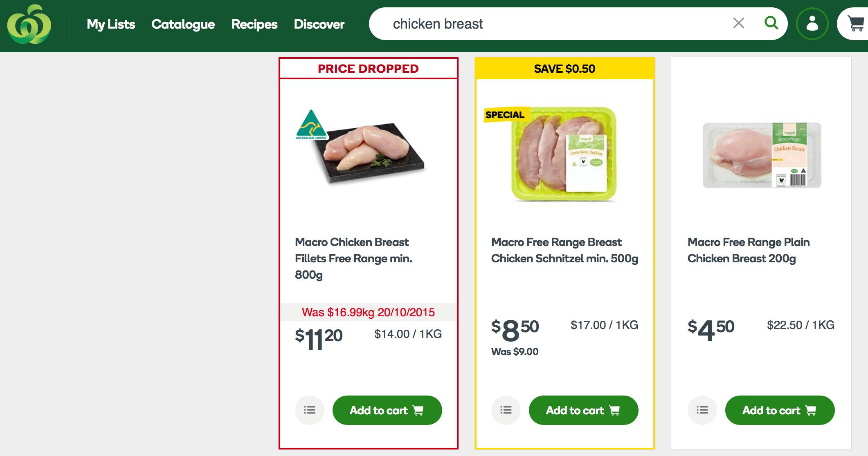868x456 pixels.
Task: Click the green search magnifier icon
Action: [771, 23]
